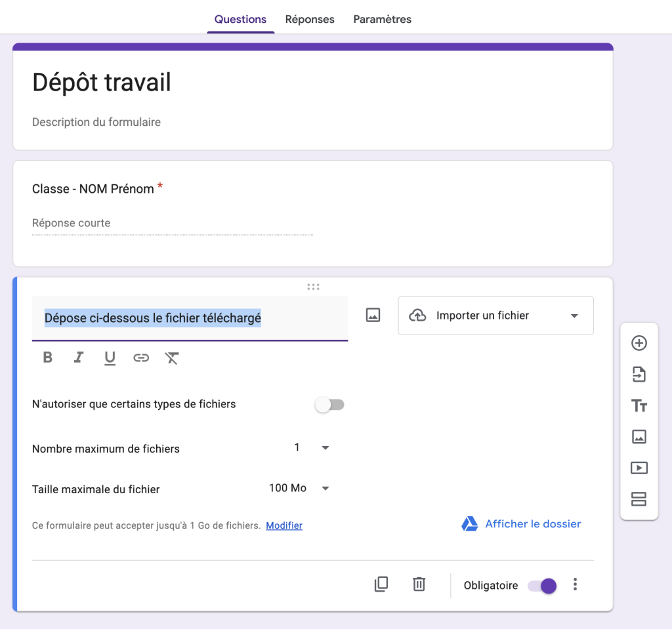Open the Paramètres tab
672x629 pixels.
point(382,19)
